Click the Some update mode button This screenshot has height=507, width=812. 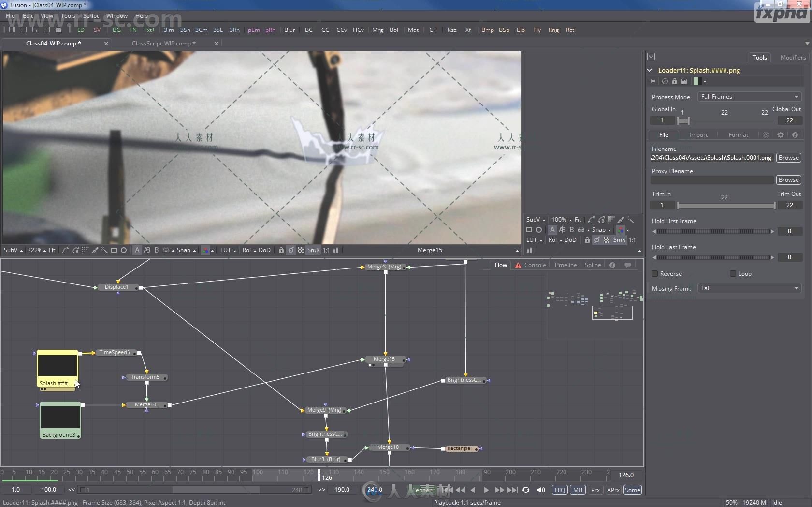click(x=632, y=490)
